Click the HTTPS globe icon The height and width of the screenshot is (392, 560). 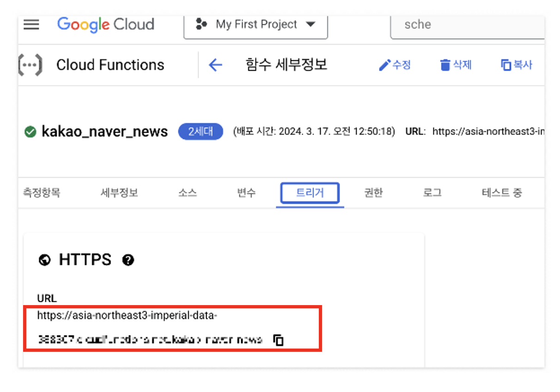(x=44, y=260)
